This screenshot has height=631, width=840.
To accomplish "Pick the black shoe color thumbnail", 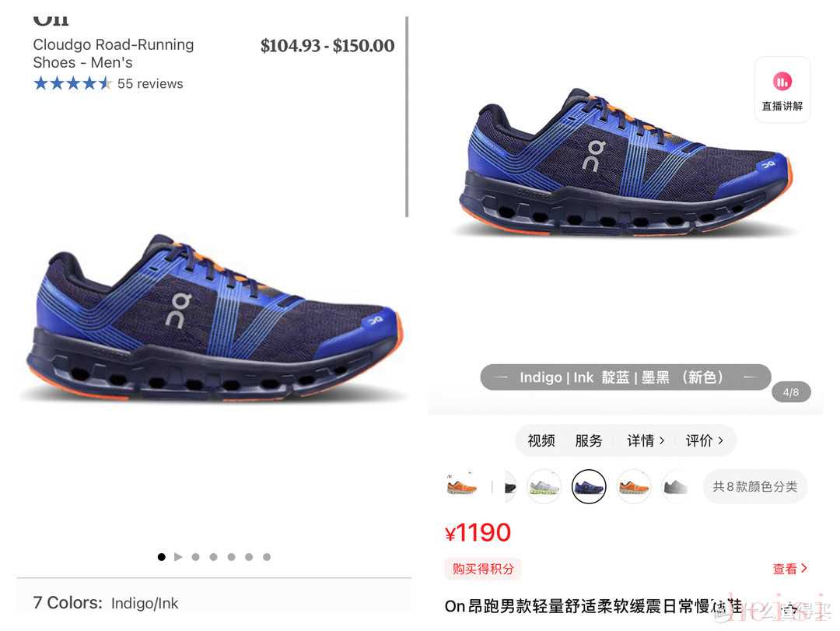I will coord(510,487).
